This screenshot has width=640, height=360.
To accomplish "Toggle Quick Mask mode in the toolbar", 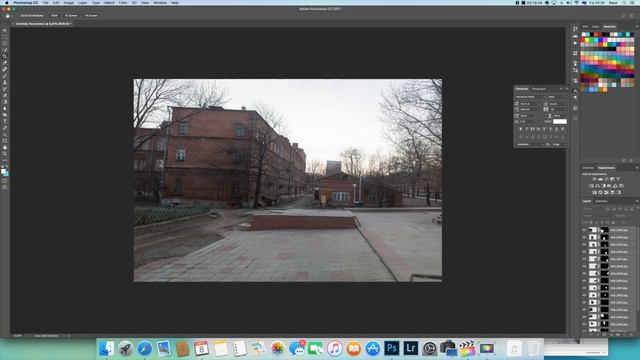I will click(x=5, y=180).
